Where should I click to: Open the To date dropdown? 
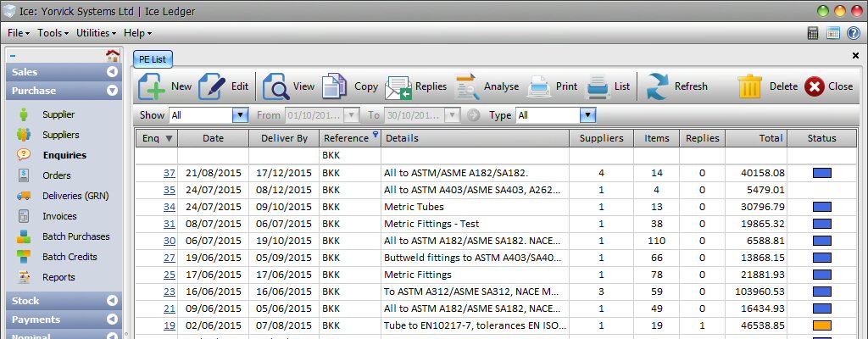(453, 115)
